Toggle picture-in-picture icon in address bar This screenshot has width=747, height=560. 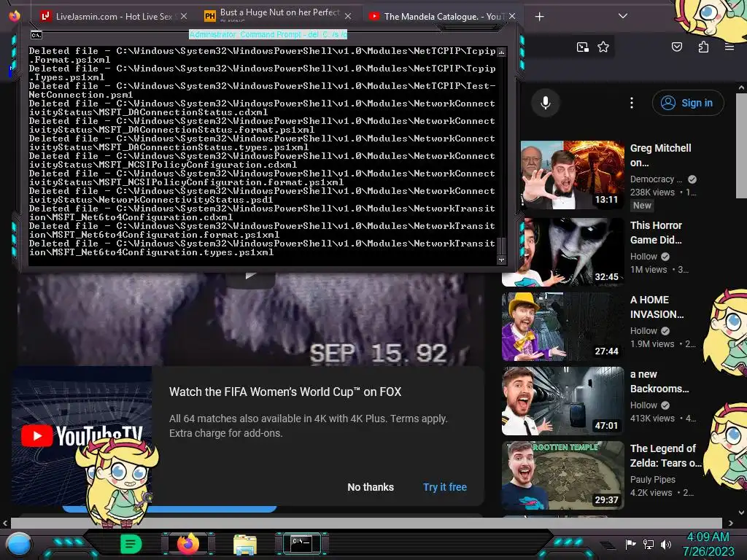(582, 47)
